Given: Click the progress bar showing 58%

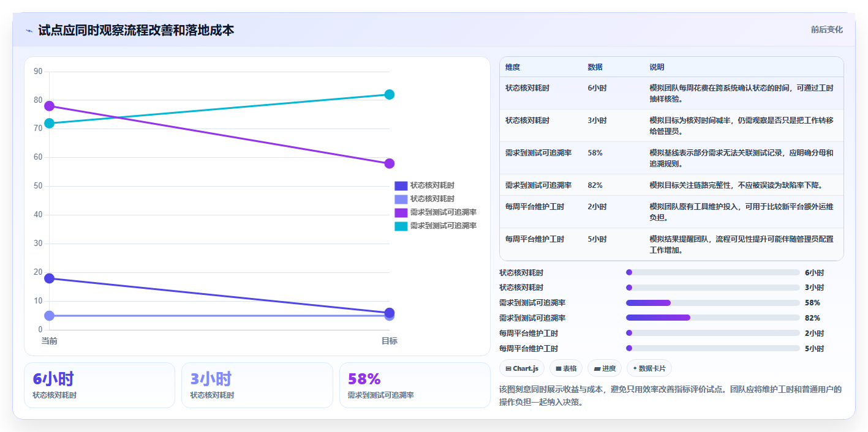Looking at the screenshot, I should (713, 303).
